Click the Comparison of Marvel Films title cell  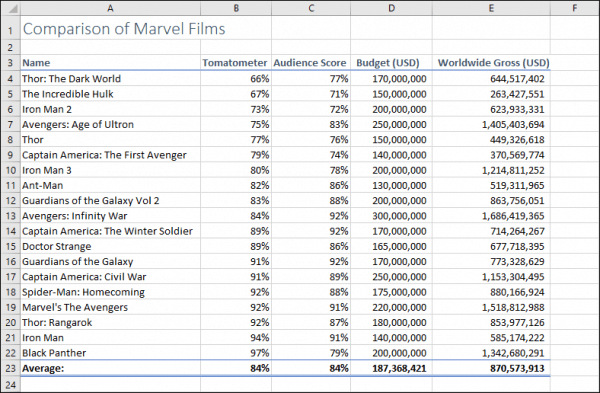click(x=110, y=29)
